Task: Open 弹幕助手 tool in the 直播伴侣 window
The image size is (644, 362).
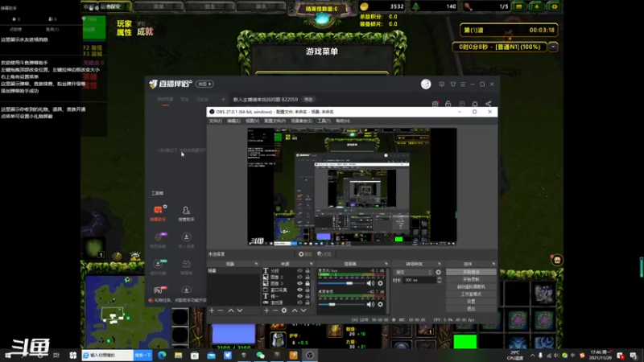Action: pyautogui.click(x=158, y=214)
